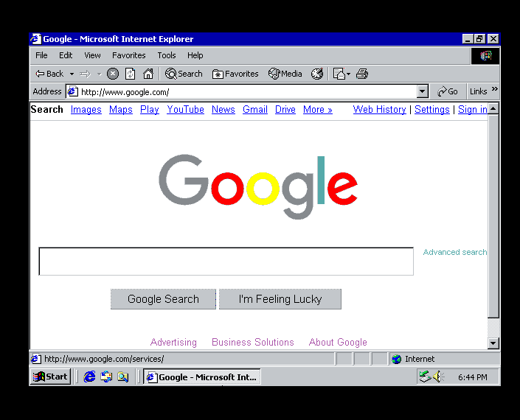Open the Gmail link
Viewport: 520px width, 420px height.
pos(255,109)
